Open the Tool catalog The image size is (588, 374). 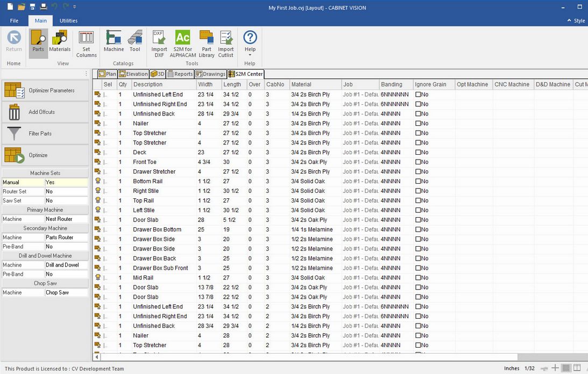coord(134,41)
